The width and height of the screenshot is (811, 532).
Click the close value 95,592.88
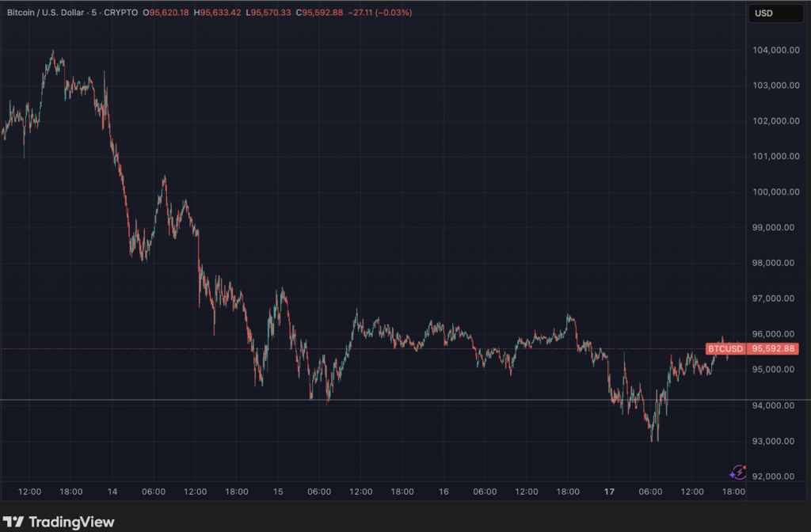pyautogui.click(x=319, y=13)
